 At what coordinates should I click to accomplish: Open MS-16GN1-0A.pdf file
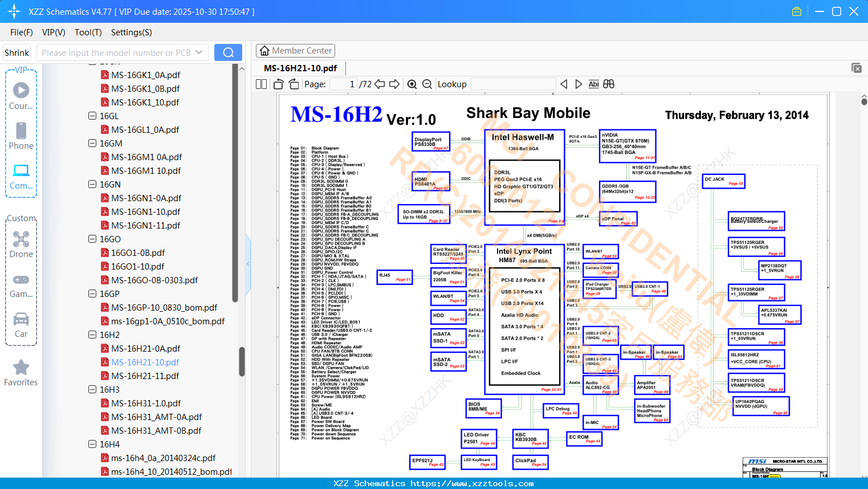pos(146,198)
